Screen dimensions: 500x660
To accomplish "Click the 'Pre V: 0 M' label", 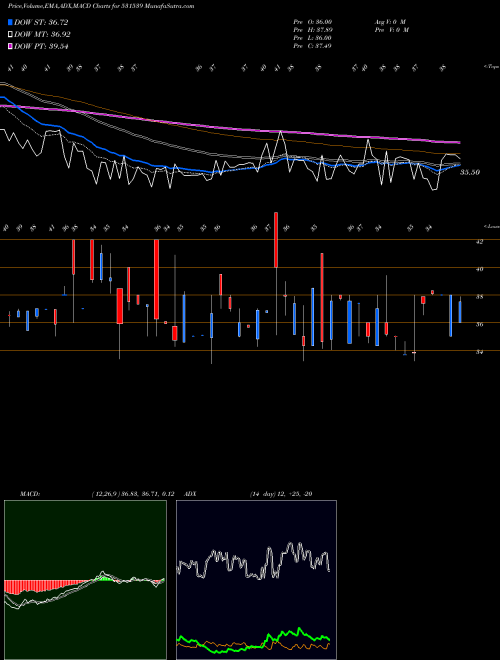I will (x=391, y=30).
